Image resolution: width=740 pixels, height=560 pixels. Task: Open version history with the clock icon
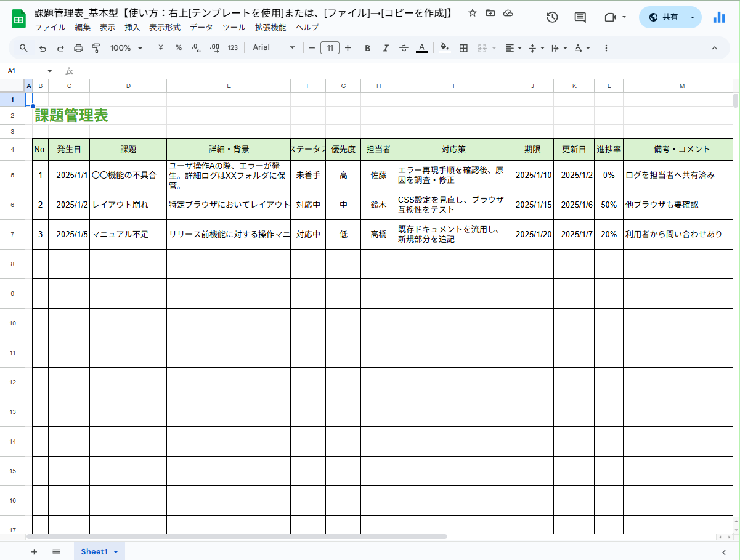tap(551, 18)
